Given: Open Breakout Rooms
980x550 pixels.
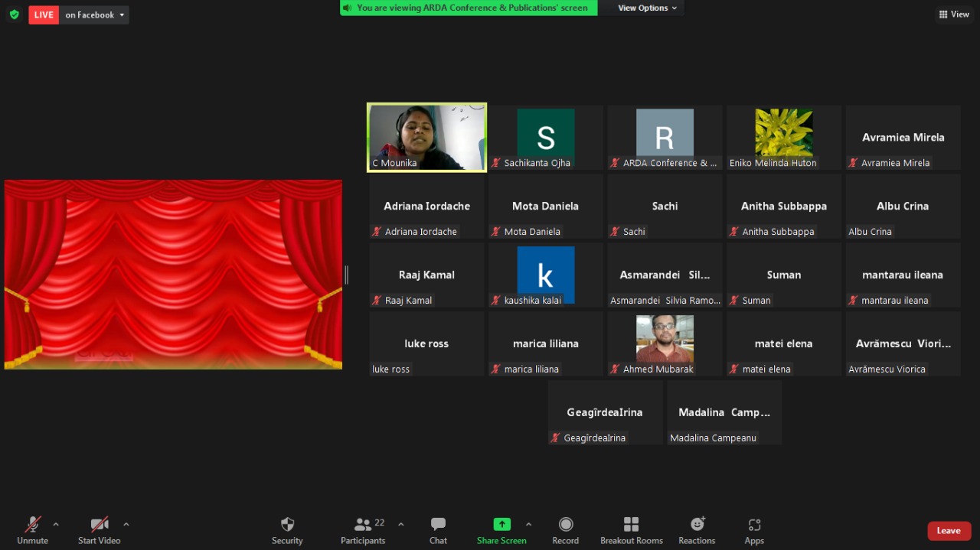Looking at the screenshot, I should (632, 530).
